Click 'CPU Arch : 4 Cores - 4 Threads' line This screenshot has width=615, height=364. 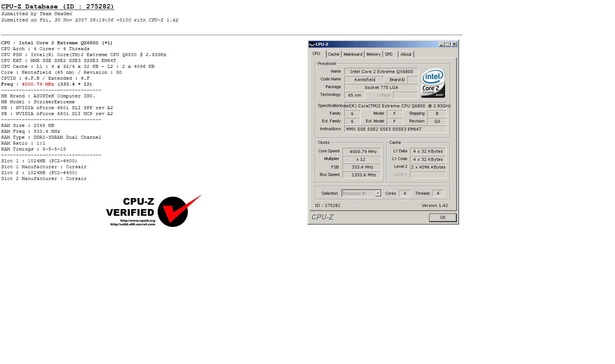click(45, 49)
